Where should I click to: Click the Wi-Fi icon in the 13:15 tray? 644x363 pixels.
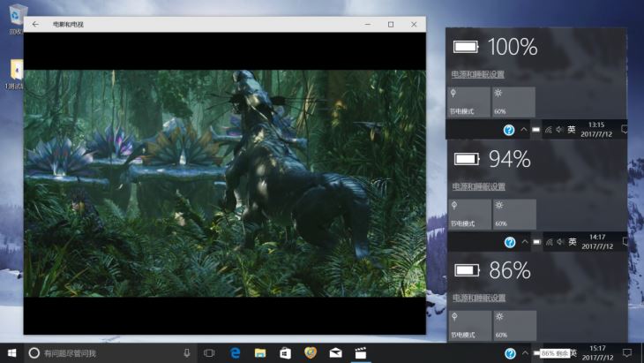click(x=549, y=130)
